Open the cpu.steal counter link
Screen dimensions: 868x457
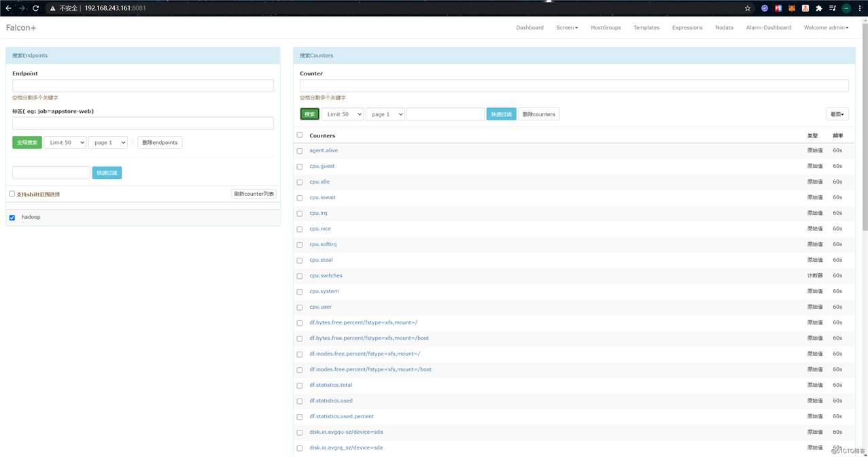coord(321,260)
